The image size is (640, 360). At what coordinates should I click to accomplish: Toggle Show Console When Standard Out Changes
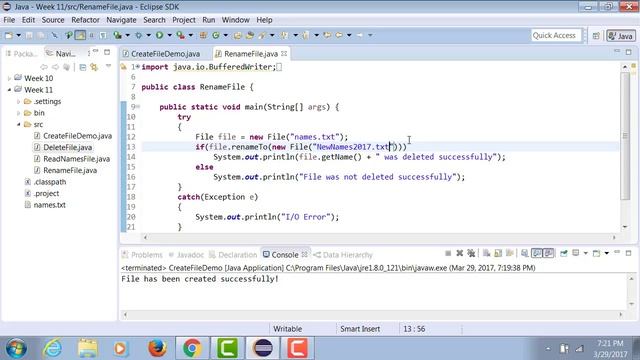(x=537, y=253)
